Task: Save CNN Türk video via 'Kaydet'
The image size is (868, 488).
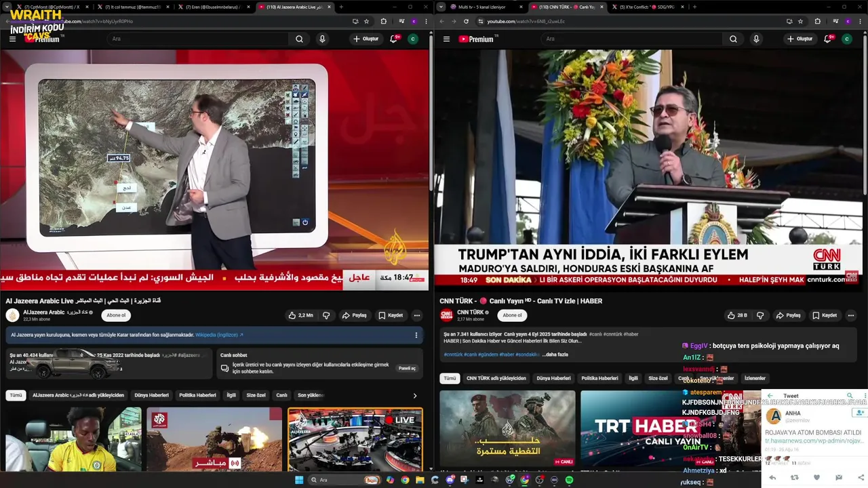Action: point(824,315)
